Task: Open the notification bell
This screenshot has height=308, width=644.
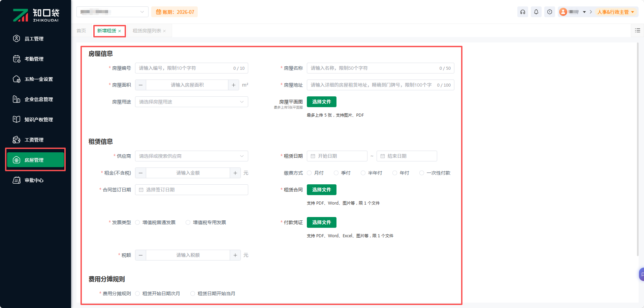Action: 536,12
